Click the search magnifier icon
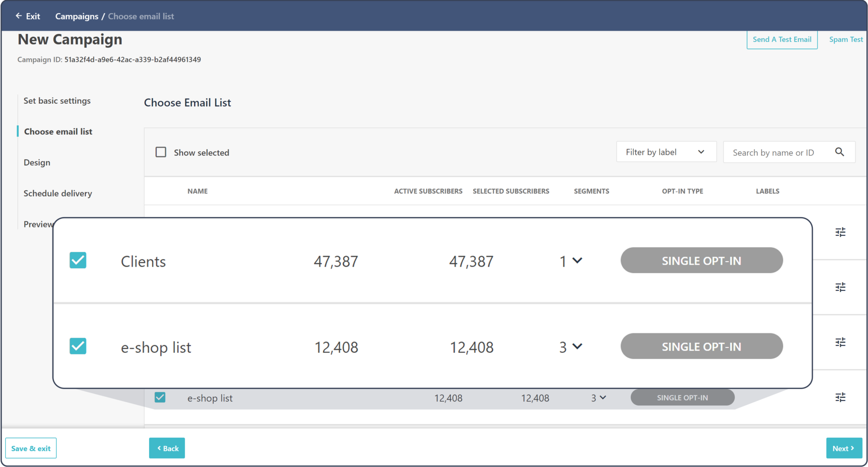 tap(840, 152)
